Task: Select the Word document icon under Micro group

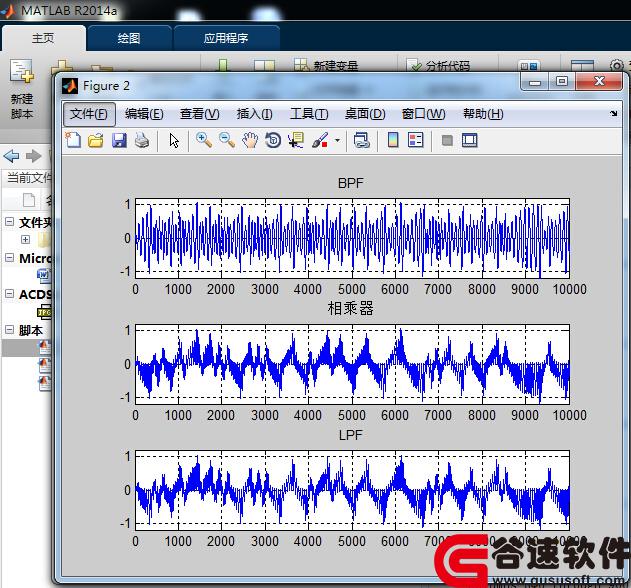Action: [43, 275]
